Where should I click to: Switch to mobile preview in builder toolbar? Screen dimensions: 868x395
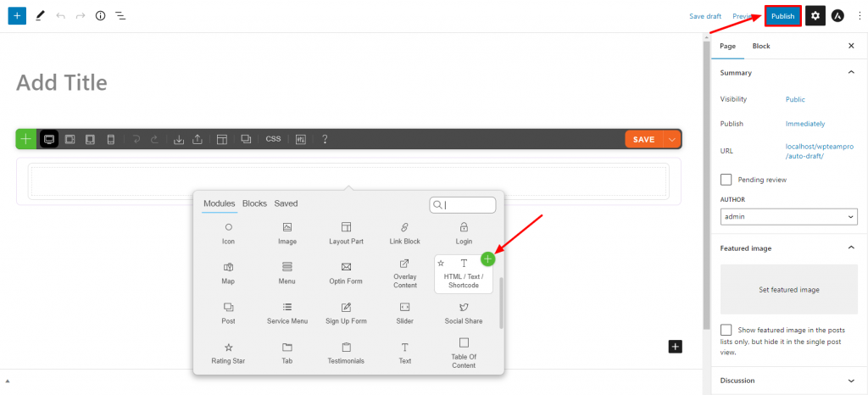tap(111, 139)
